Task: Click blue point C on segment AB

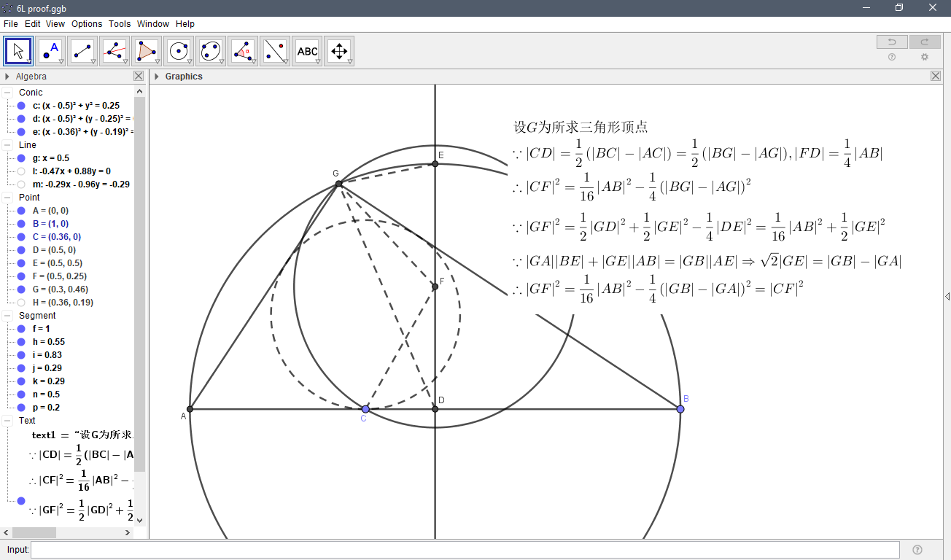Action: (365, 409)
